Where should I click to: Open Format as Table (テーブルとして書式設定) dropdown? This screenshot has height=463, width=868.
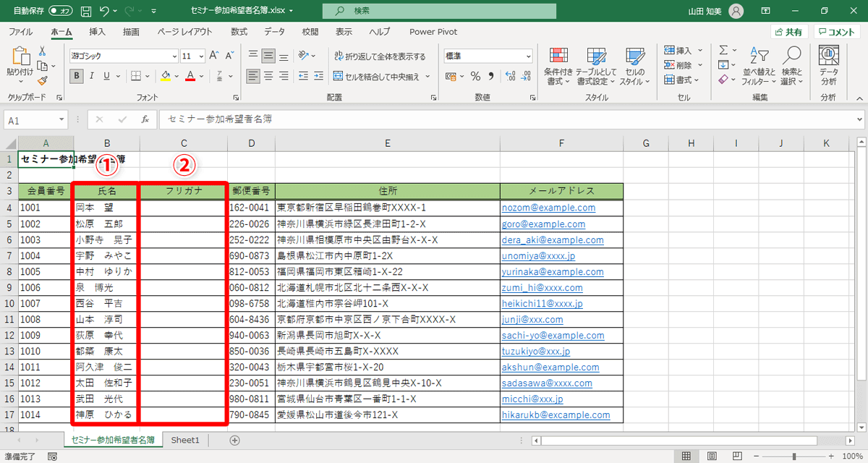click(597, 67)
